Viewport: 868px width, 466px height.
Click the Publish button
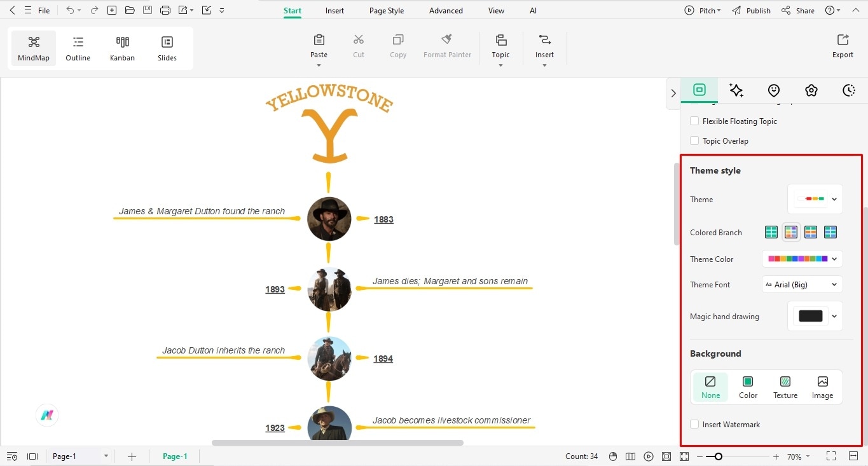tap(751, 10)
